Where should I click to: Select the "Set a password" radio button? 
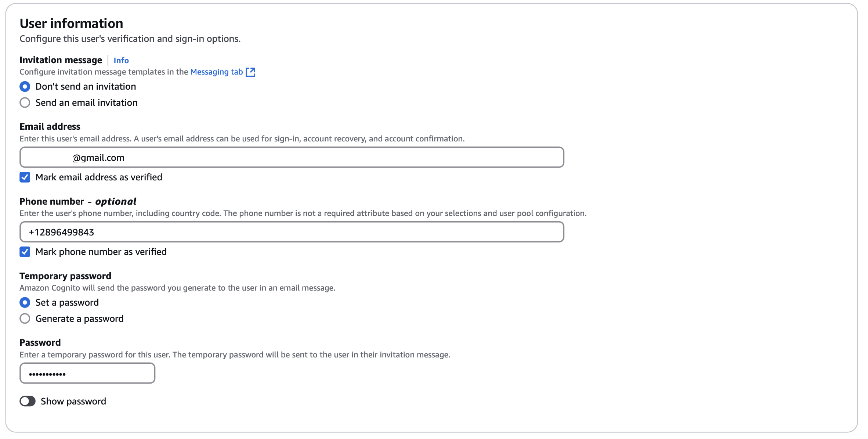pyautogui.click(x=25, y=302)
